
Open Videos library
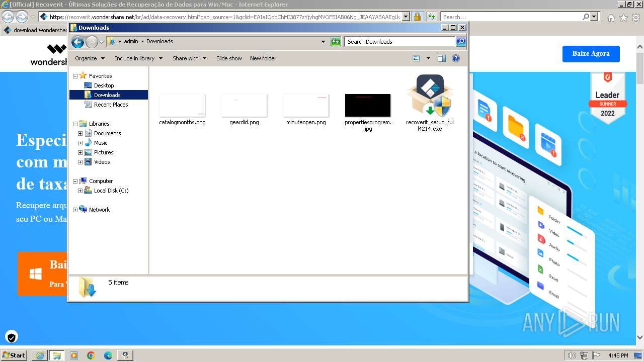tap(102, 162)
